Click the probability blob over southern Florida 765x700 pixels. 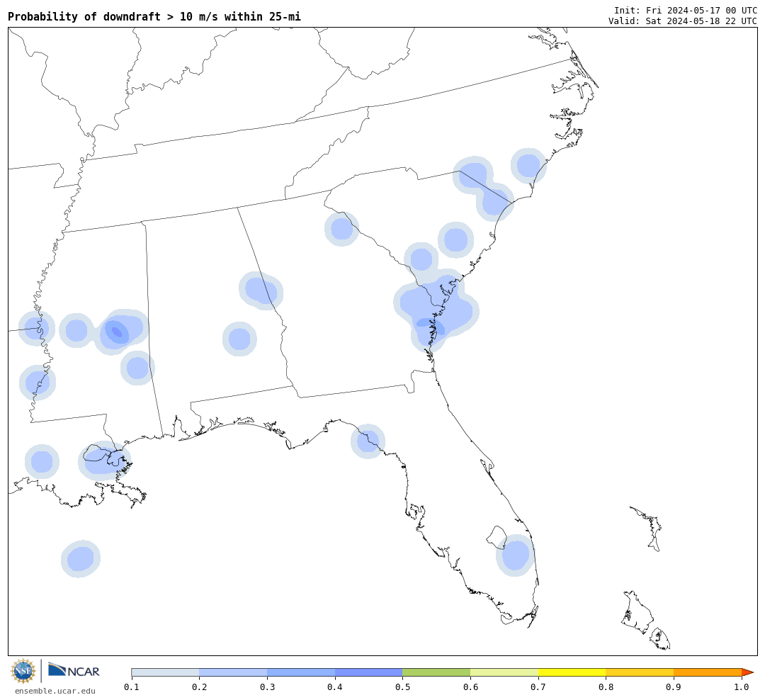(515, 555)
